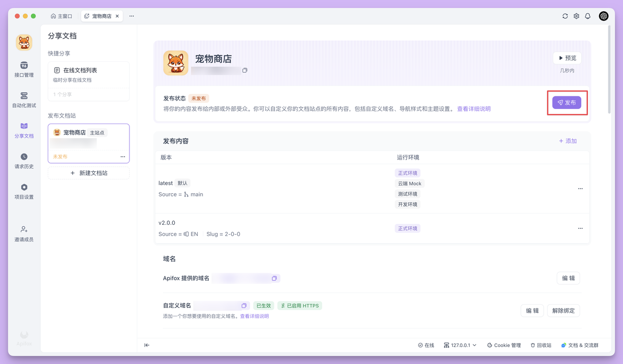The image size is (623, 364).
Task: Open 在线文档列表 card
Action: pyautogui.click(x=89, y=81)
